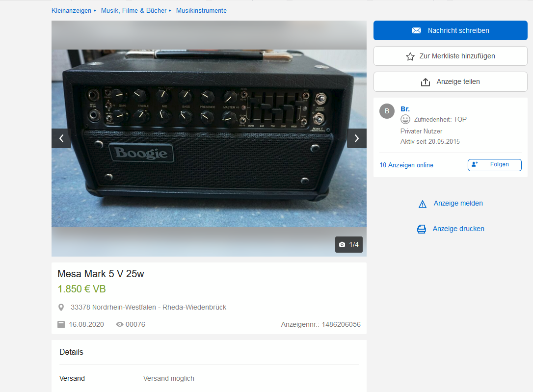Click Anzeigennr. 1486206056

(x=321, y=324)
